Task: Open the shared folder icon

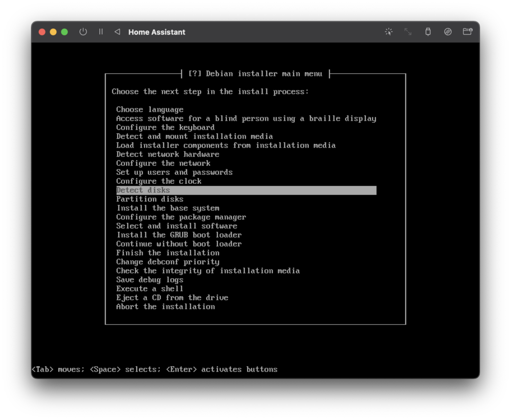Action: click(x=468, y=31)
